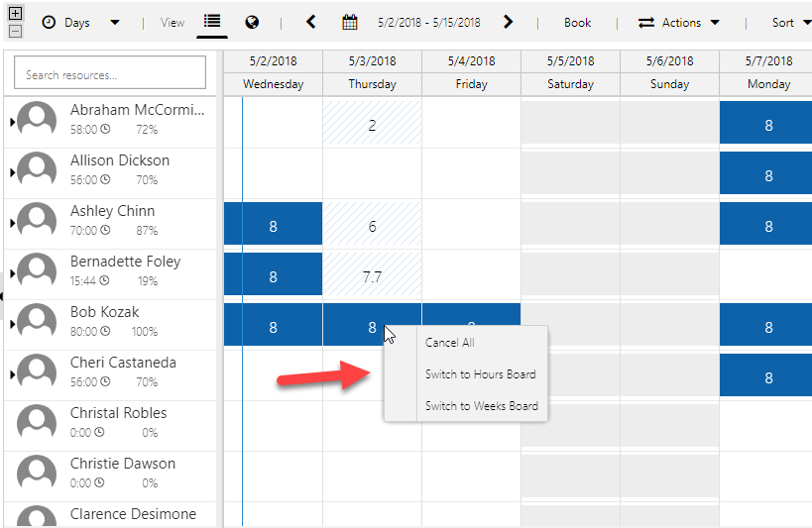The width and height of the screenshot is (812, 528).
Task: Go to next date range arrow
Action: [509, 22]
